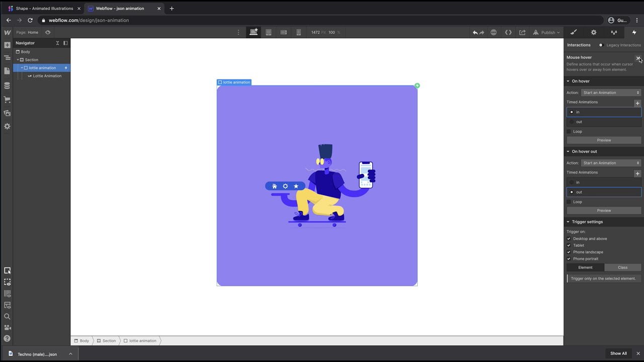Screen dimensions: 644x362
Task: Preview the On hover animation
Action: 604,140
